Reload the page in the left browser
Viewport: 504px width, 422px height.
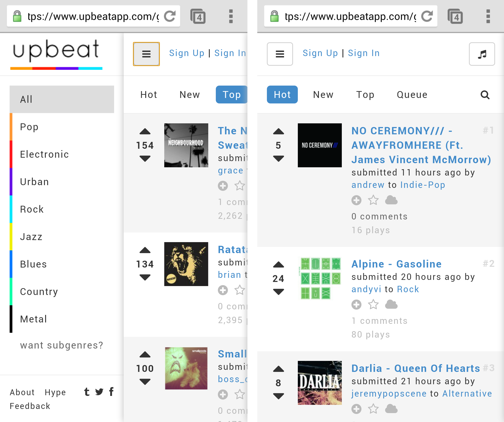(170, 16)
